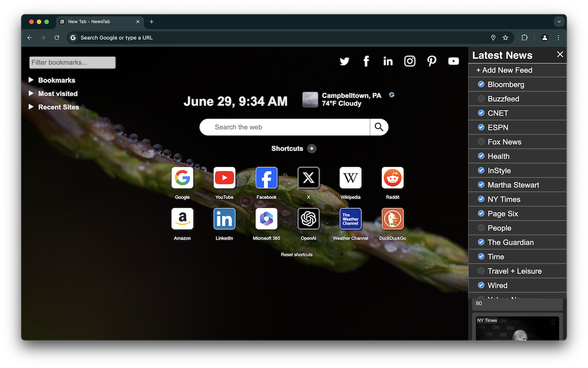Open the Chrome three-dot menu
The height and width of the screenshot is (368, 588).
tap(559, 38)
